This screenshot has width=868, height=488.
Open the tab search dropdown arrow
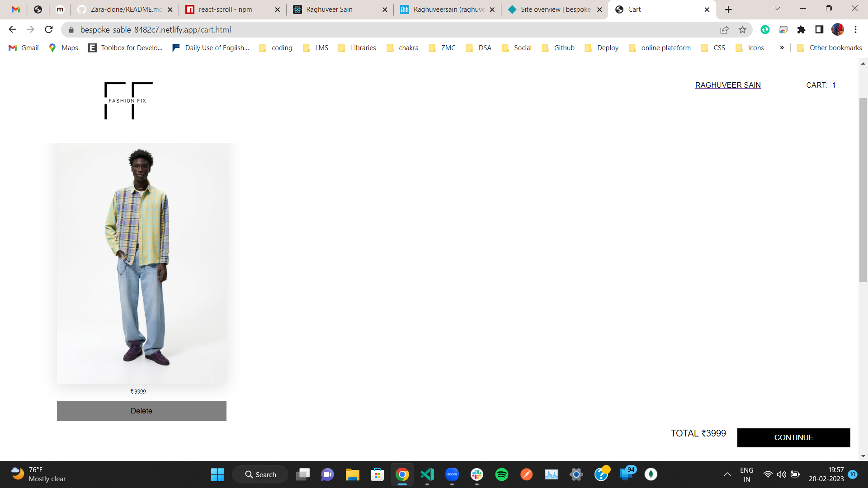(x=777, y=9)
